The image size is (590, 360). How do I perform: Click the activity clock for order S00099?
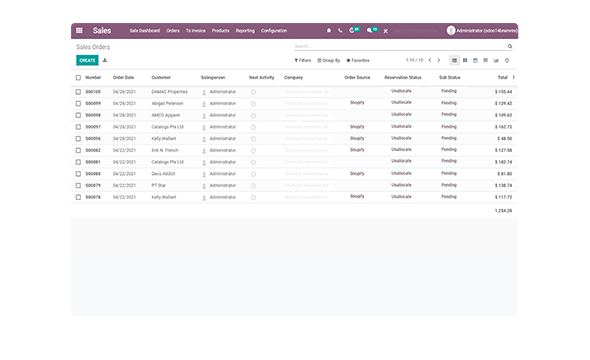tap(253, 104)
